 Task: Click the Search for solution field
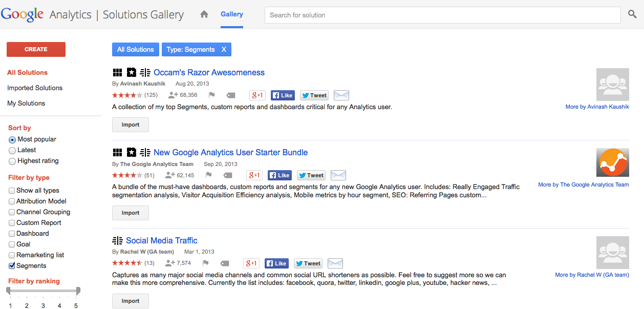click(x=443, y=15)
